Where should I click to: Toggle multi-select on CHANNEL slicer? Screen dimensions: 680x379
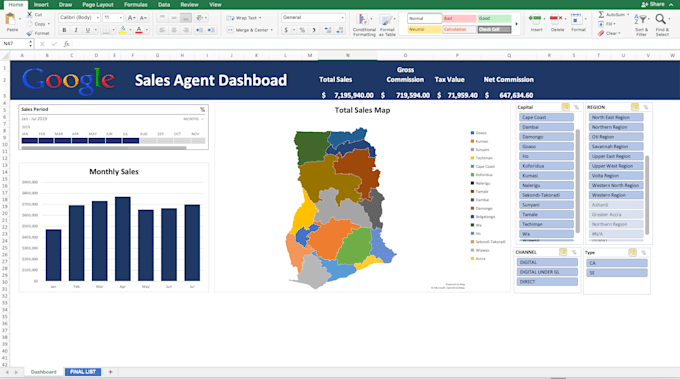pyautogui.click(x=563, y=252)
